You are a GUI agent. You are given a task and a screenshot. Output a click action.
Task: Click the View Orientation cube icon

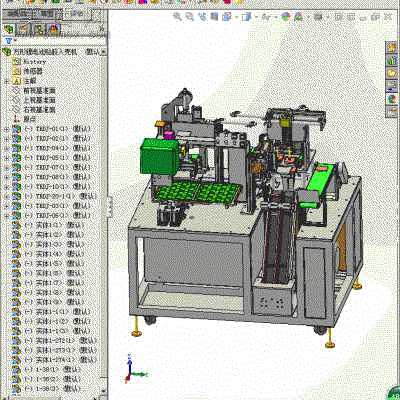point(227,17)
